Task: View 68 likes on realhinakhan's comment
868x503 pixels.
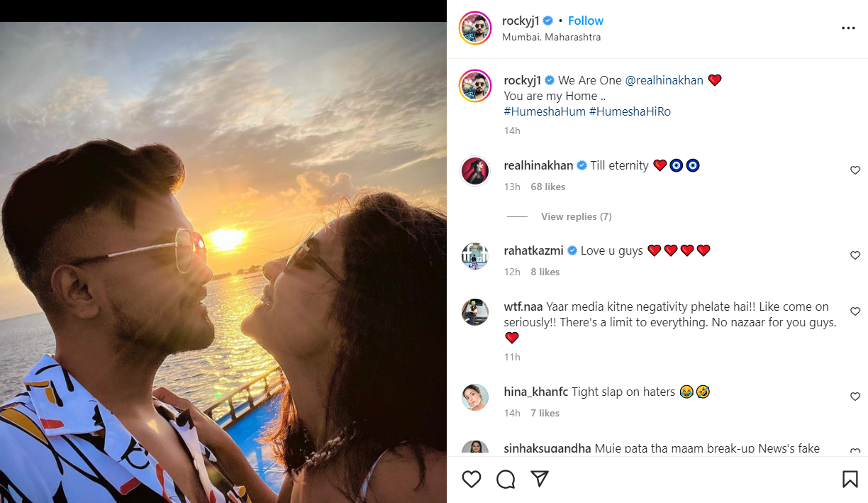Action: click(x=548, y=187)
